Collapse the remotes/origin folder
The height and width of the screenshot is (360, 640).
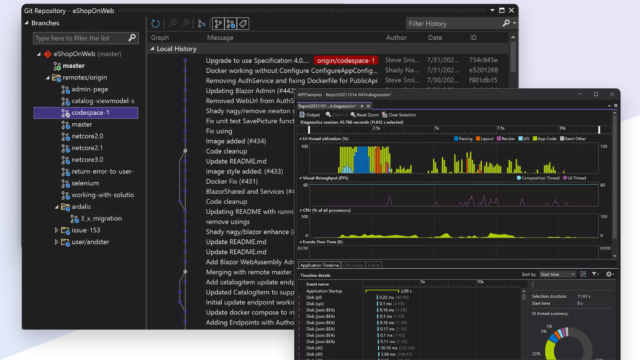point(48,78)
